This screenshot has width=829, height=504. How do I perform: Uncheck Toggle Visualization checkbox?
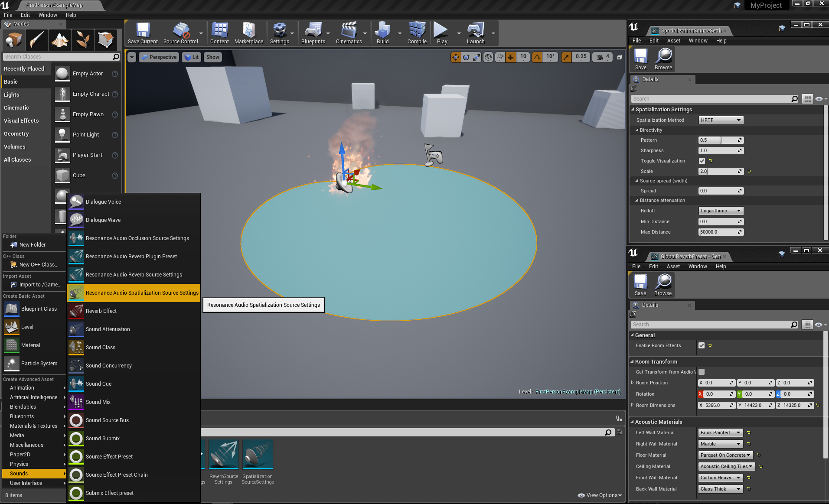(x=702, y=161)
